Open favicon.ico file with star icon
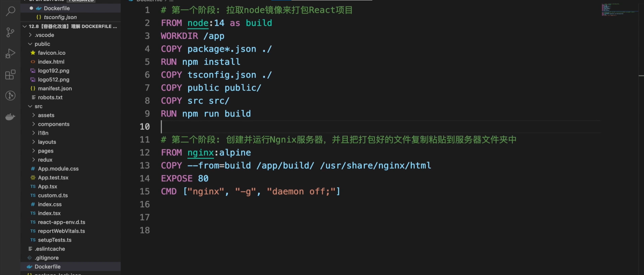The image size is (644, 275). [x=52, y=53]
